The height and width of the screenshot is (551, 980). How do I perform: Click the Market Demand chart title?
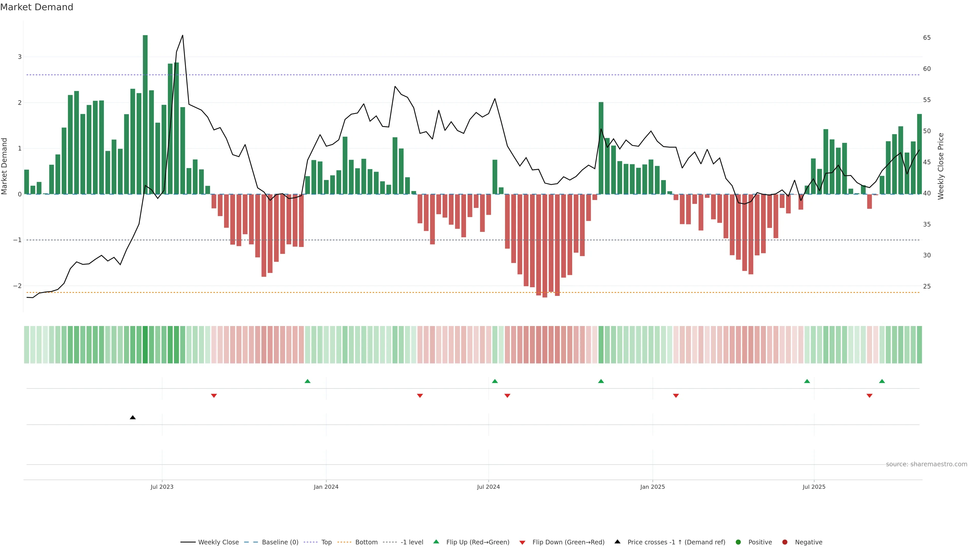point(36,7)
